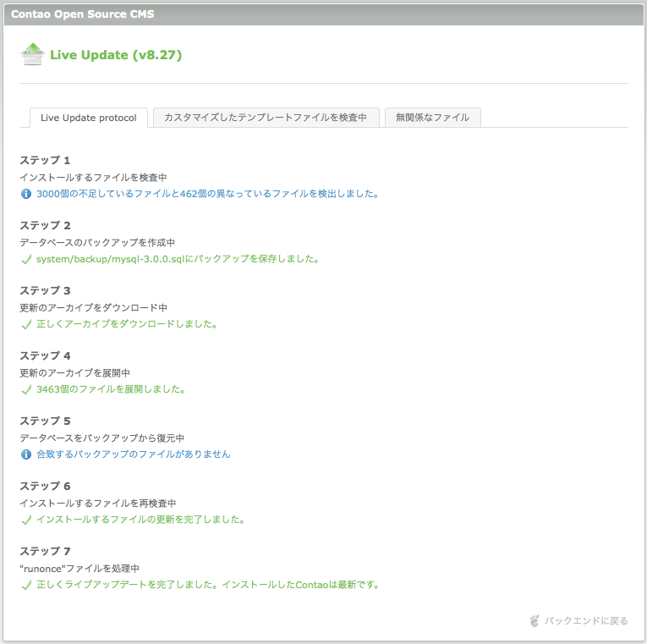Image resolution: width=647 pixels, height=644 pixels.
Task: Click checkmark in step 7 completion line
Action: pos(26,585)
